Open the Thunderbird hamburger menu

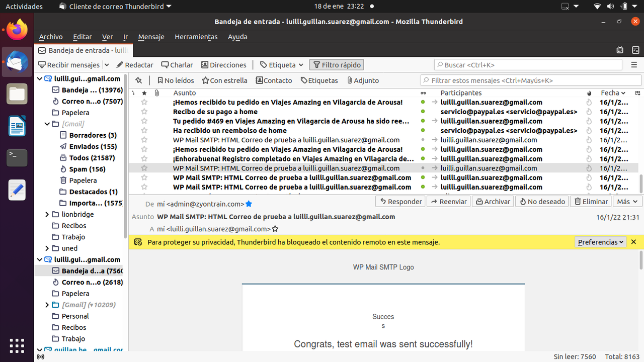(x=634, y=65)
